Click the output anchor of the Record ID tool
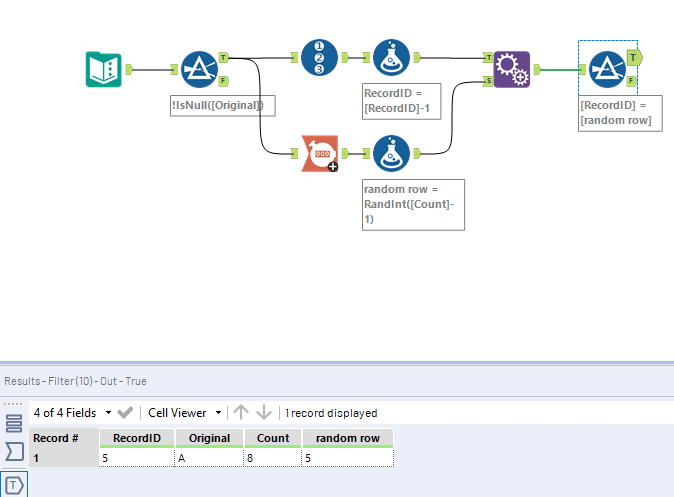 pos(345,57)
